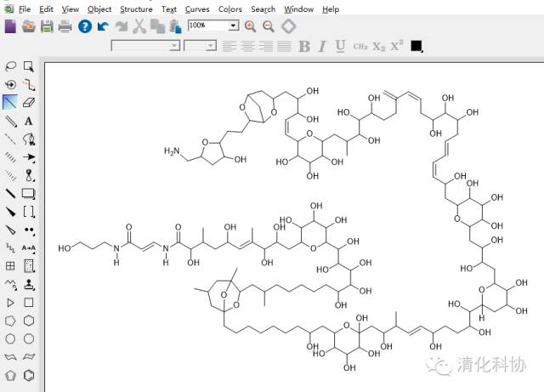544x392 pixels.
Task: Align text left
Action: pyautogui.click(x=229, y=46)
